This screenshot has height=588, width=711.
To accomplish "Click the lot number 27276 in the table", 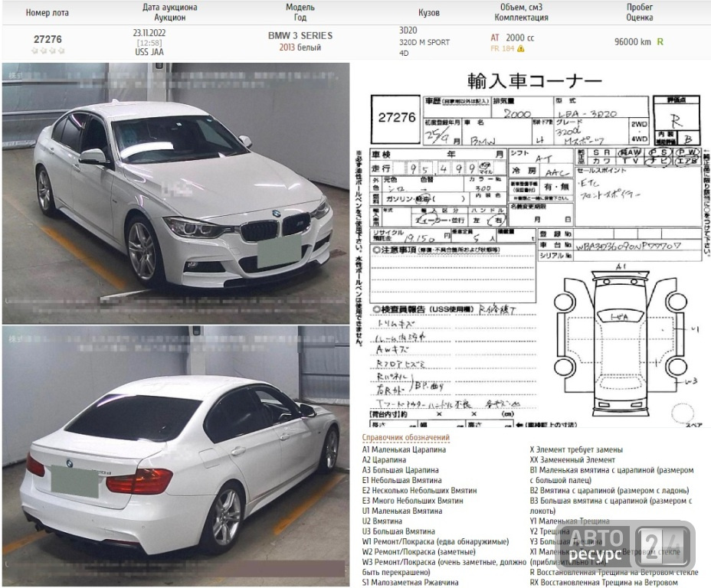I will click(48, 39).
